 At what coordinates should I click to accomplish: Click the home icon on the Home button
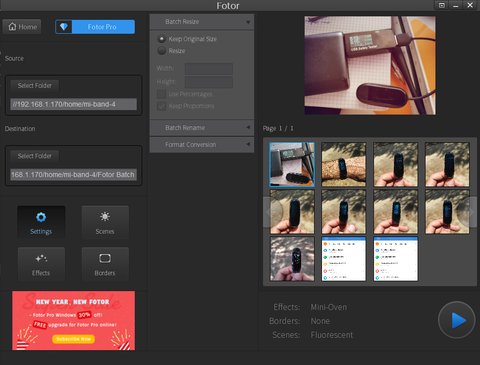tap(12, 27)
